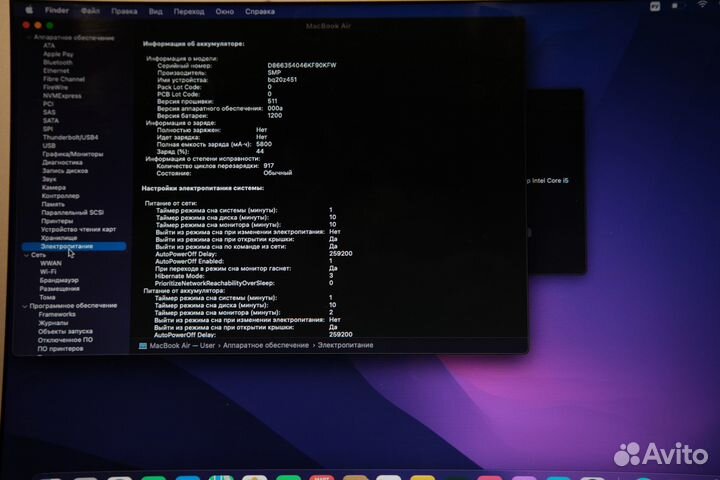Open the Окно menu
720x480 pixels.
pyautogui.click(x=225, y=11)
